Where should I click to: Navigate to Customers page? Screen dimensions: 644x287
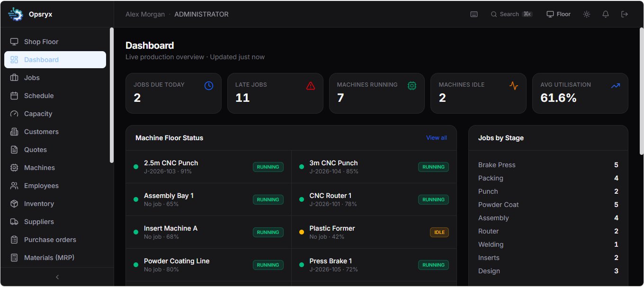[55, 132]
